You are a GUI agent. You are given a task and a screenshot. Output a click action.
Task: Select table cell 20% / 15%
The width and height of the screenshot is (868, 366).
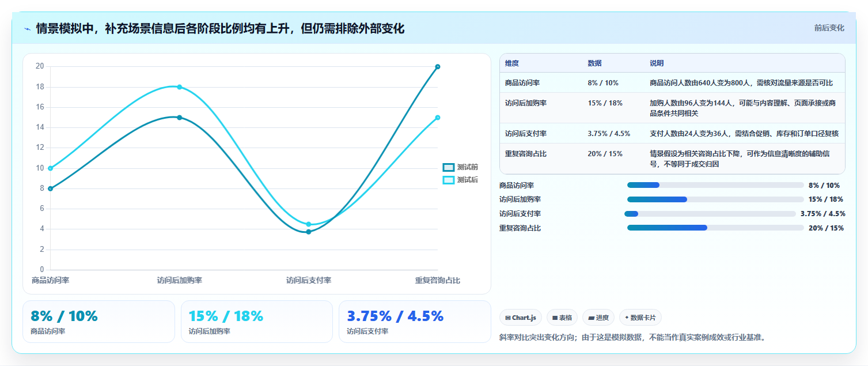(x=605, y=154)
